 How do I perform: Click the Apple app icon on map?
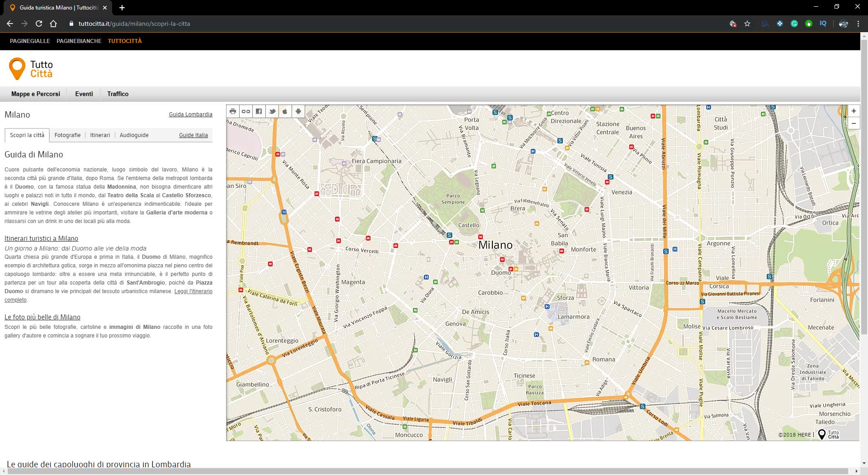pos(285,111)
